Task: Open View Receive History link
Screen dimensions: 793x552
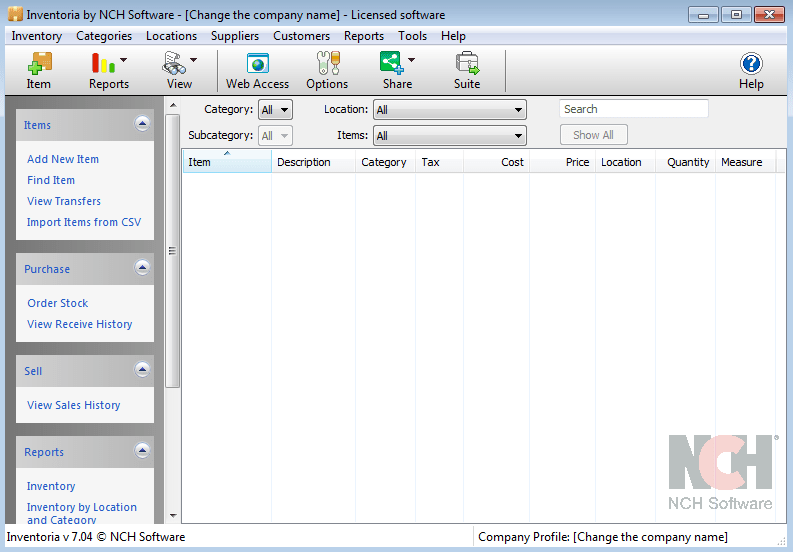Action: [x=79, y=324]
